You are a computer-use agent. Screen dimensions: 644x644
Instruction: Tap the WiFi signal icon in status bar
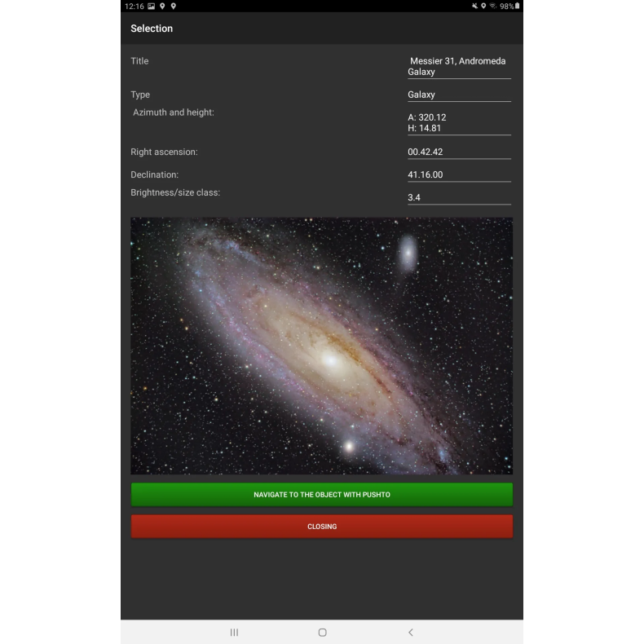pos(492,6)
